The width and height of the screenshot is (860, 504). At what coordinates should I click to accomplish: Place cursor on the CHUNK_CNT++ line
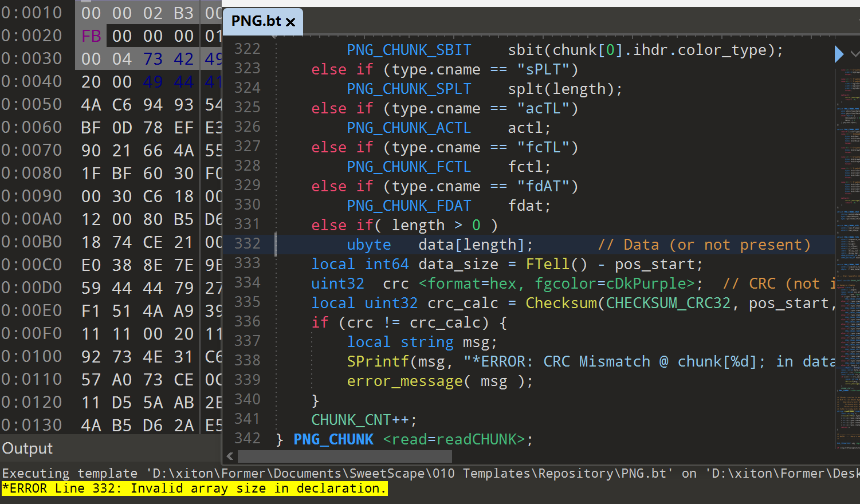click(x=363, y=420)
